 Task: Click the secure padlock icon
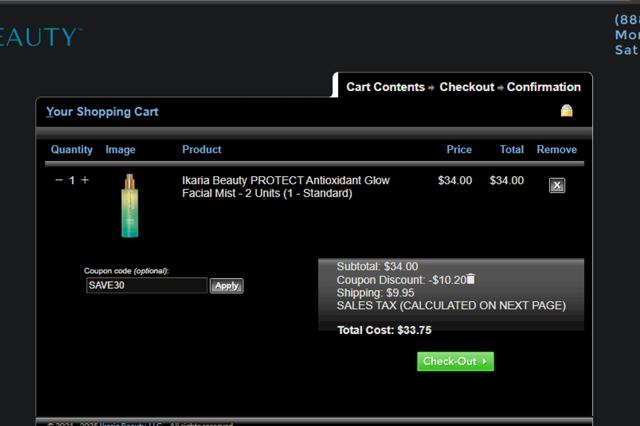click(567, 111)
